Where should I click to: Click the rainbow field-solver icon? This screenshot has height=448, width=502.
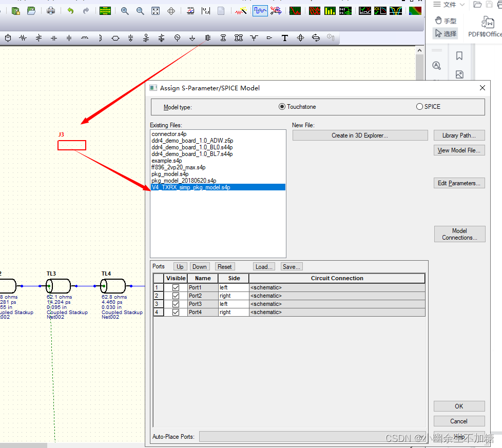click(x=415, y=11)
